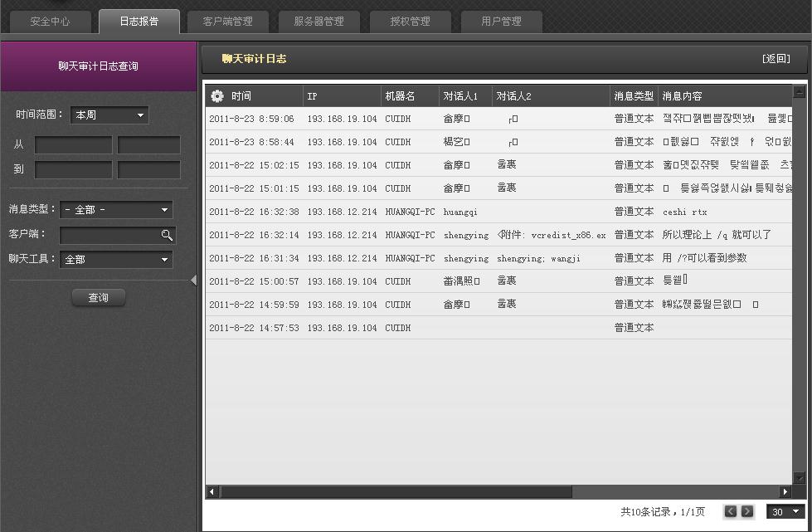Select row with time 2011-8-23 8:58:44
The image size is (812, 532).
(498, 142)
